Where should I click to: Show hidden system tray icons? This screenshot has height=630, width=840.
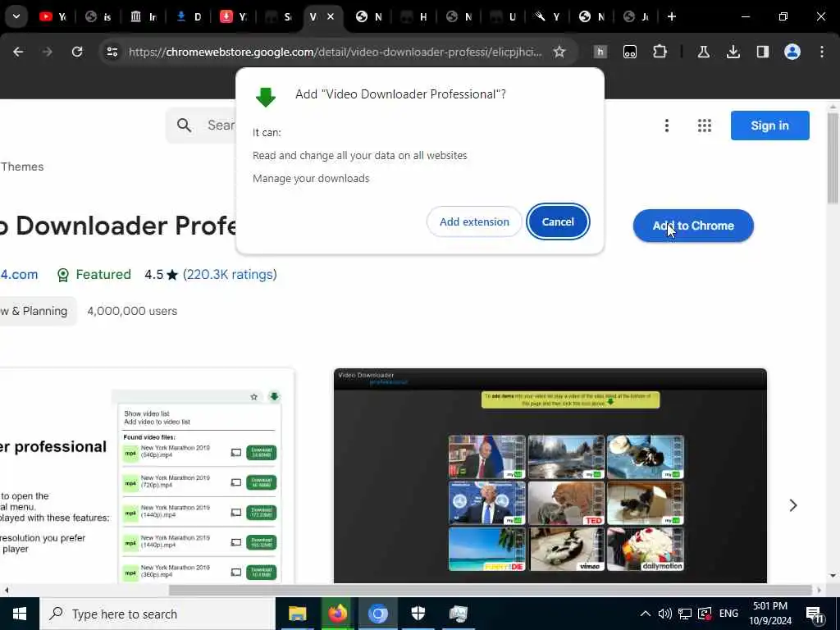tap(646, 614)
